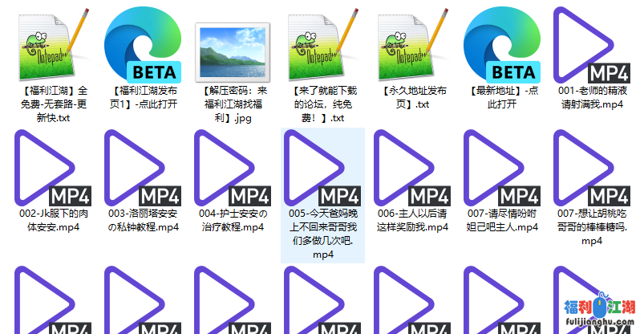Click the highlighted 005 MP4 file icon

point(322,165)
